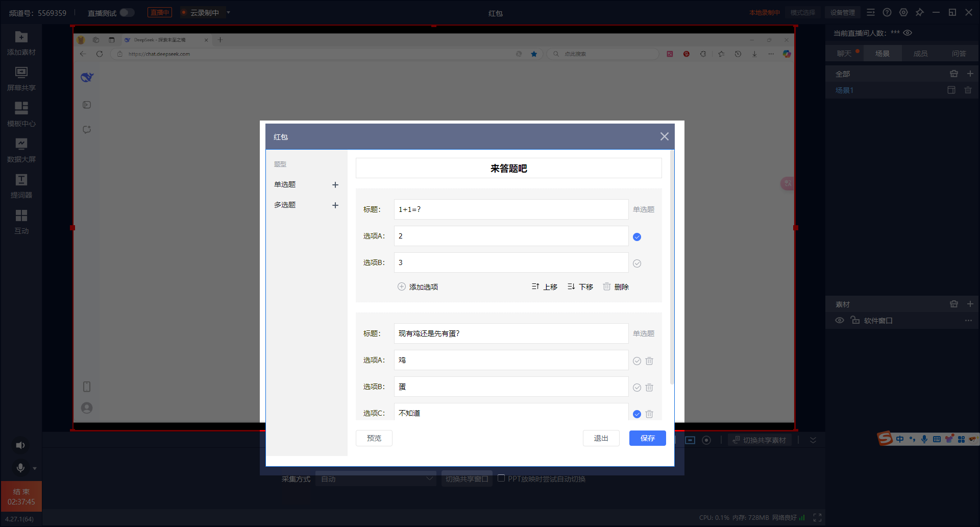Switch to the 成员 members tab
The height and width of the screenshot is (527, 980).
click(920, 54)
